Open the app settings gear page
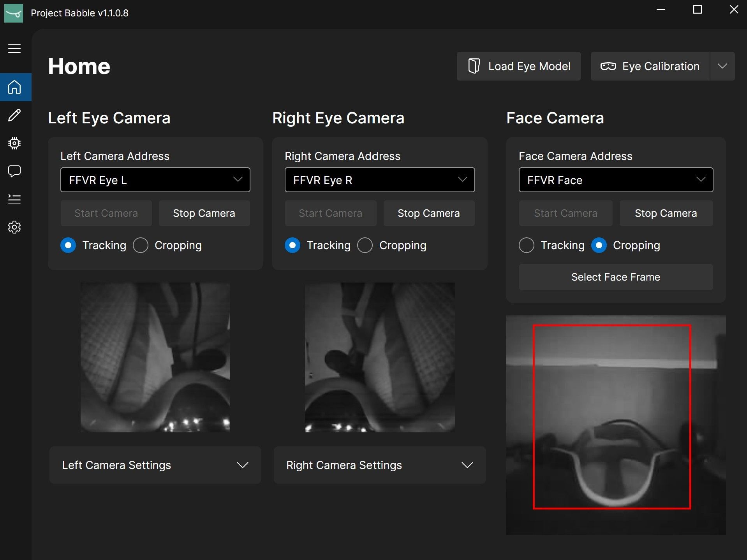The image size is (747, 560). (14, 227)
